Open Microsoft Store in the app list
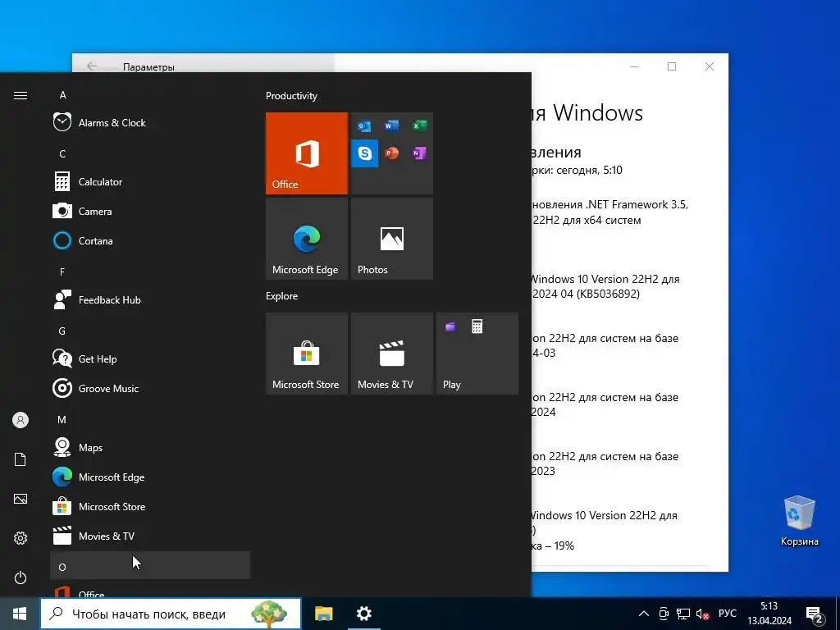Viewport: 840px width, 630px height. point(150,506)
